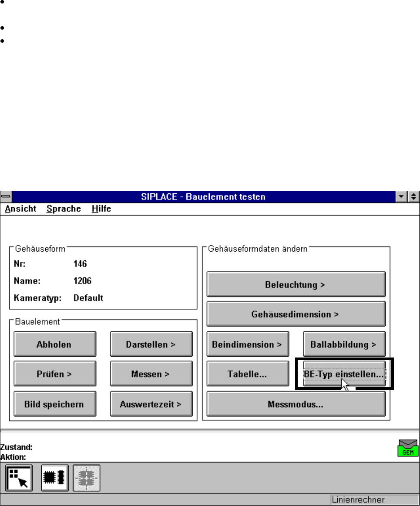This screenshot has height=506, width=420.
Task: Expand the Ballabbildung submenu button
Action: click(x=344, y=344)
